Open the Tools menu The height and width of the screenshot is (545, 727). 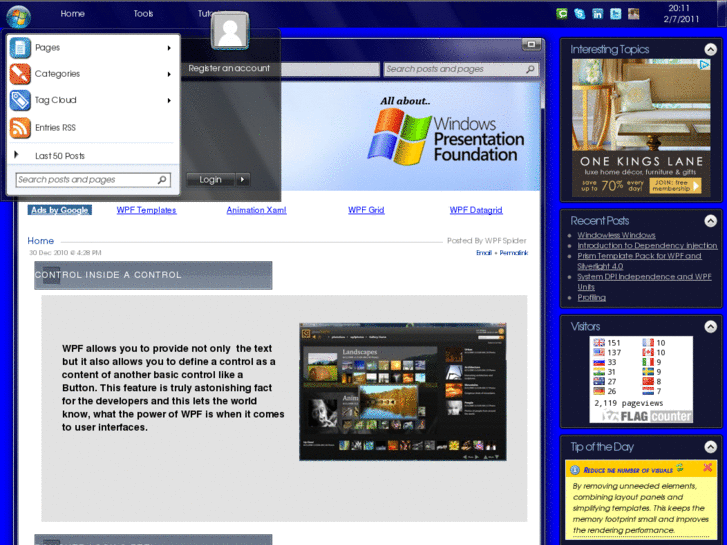click(x=143, y=13)
